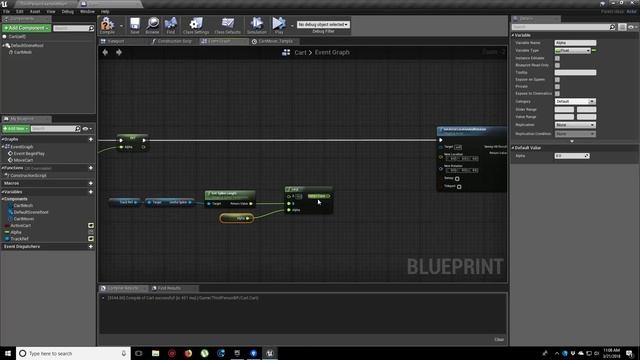Click the Tooltip input field
The height and width of the screenshot is (360, 640).
575,73
